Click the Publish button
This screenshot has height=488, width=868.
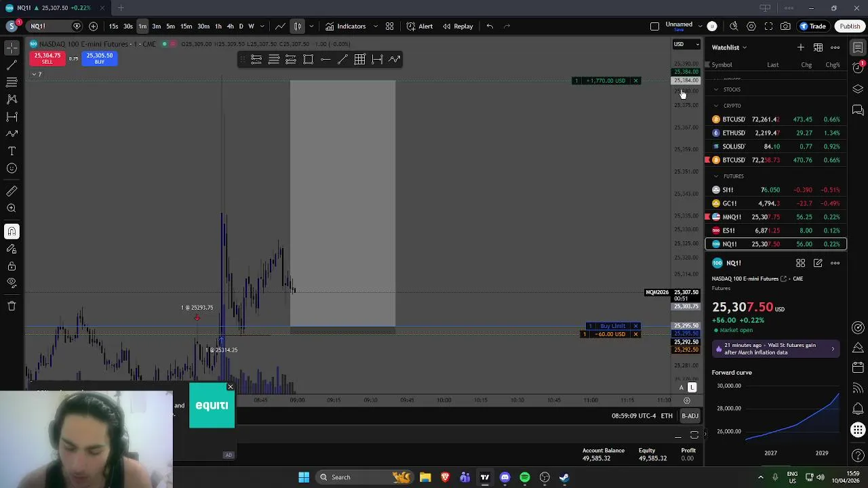(x=850, y=26)
